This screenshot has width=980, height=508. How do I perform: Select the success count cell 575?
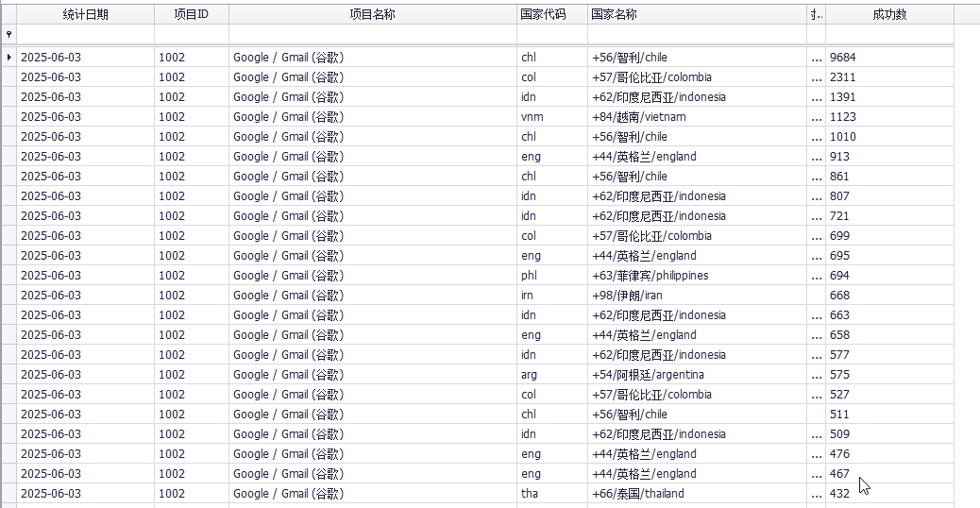[x=889, y=375]
